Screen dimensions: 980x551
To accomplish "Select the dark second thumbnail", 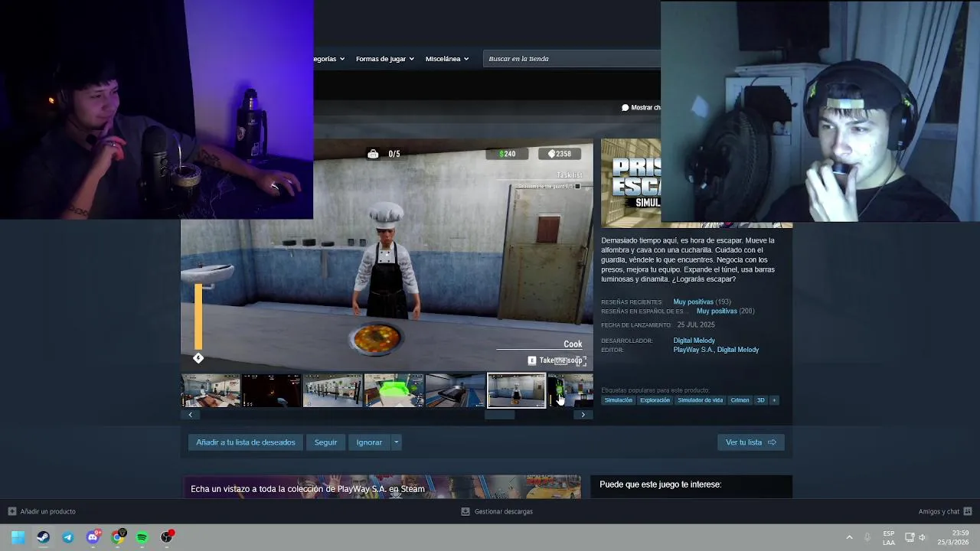I will (x=272, y=390).
